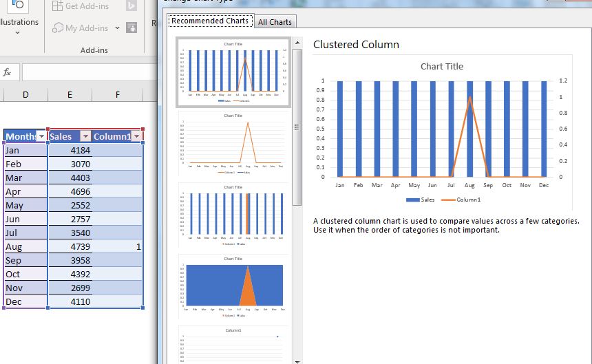Select column F header
The height and width of the screenshot is (364, 592).
tap(118, 95)
